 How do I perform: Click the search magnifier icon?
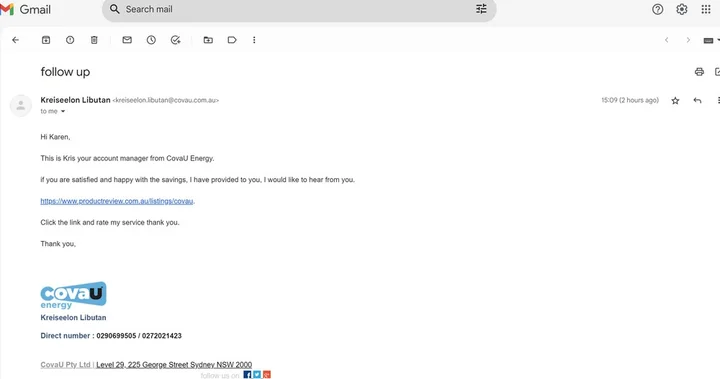[x=114, y=9]
